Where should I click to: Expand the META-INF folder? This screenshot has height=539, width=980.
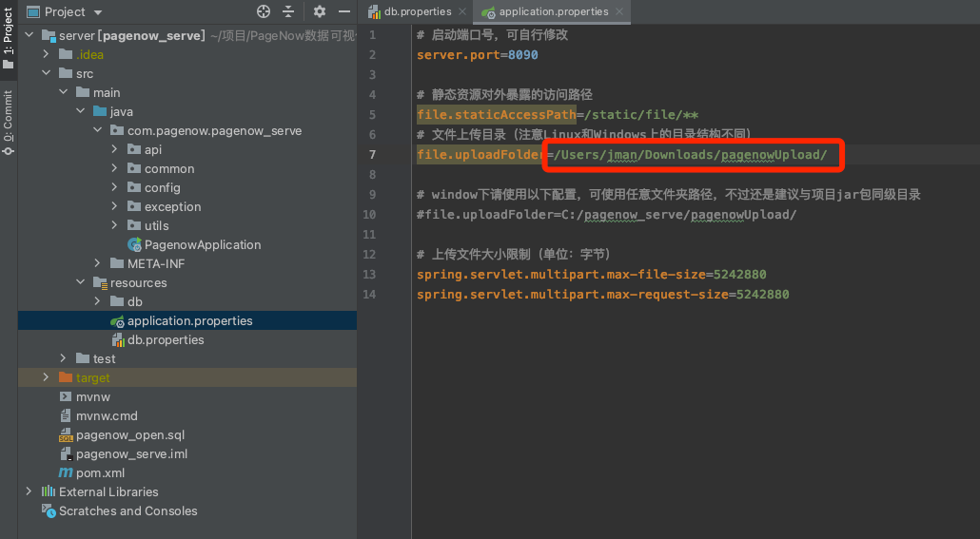tap(97, 263)
